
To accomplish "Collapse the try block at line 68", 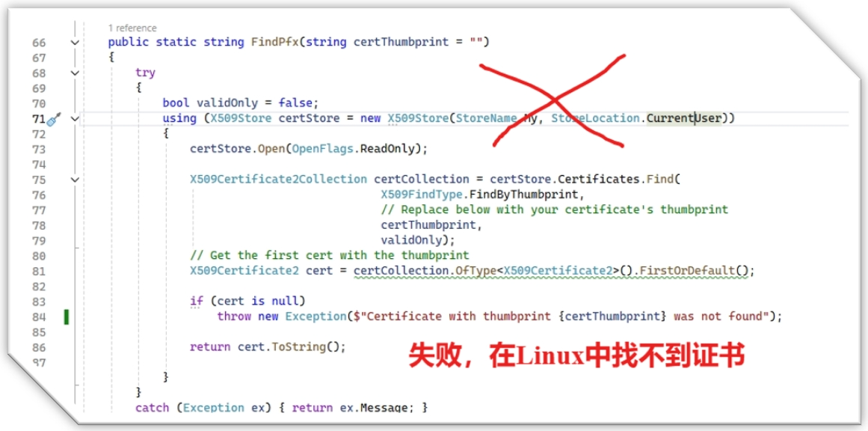I will point(76,73).
